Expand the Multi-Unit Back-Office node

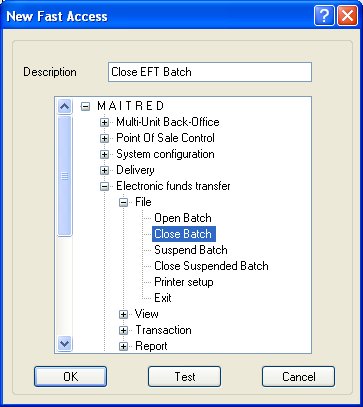click(104, 123)
